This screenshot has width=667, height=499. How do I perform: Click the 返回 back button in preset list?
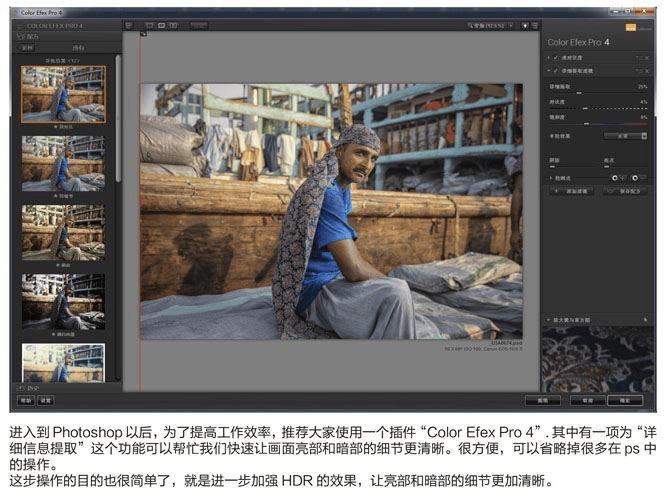pyautogui.click(x=27, y=48)
